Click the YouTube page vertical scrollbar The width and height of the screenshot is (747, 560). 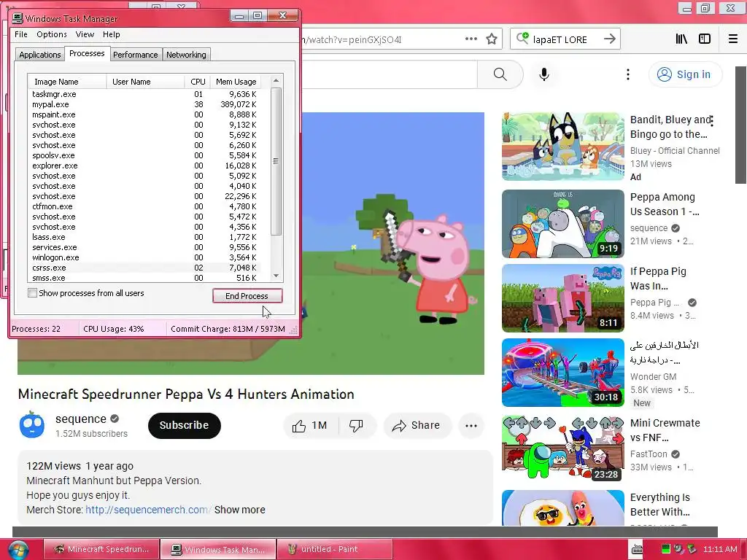coord(740,125)
